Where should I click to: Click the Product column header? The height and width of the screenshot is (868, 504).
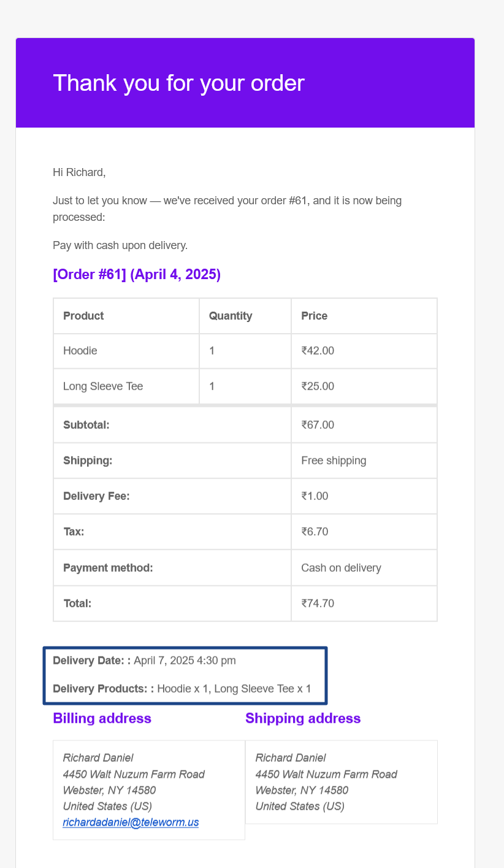pos(83,316)
